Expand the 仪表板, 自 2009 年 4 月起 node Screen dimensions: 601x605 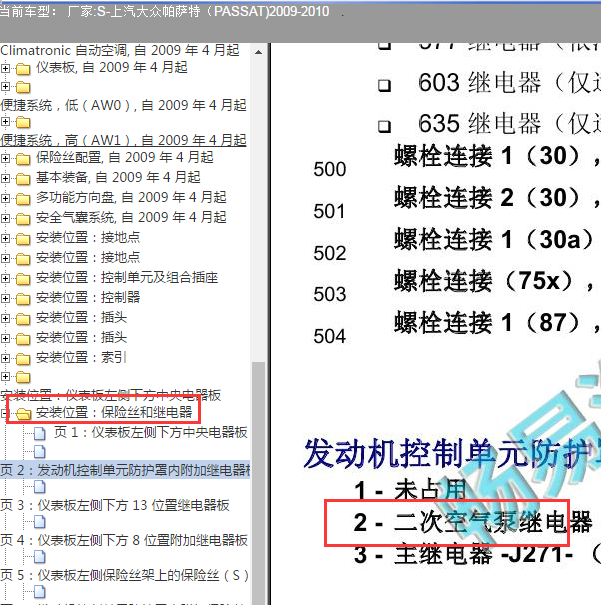[5, 68]
